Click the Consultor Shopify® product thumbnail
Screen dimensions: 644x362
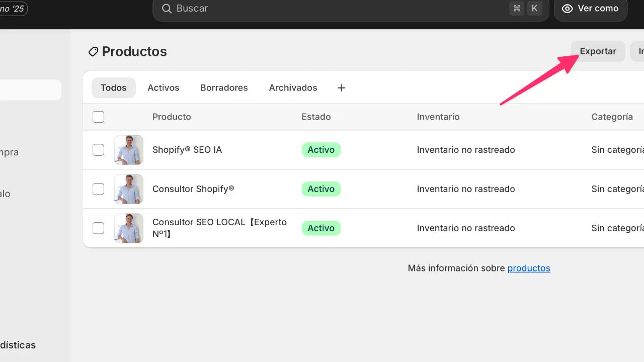pyautogui.click(x=128, y=189)
